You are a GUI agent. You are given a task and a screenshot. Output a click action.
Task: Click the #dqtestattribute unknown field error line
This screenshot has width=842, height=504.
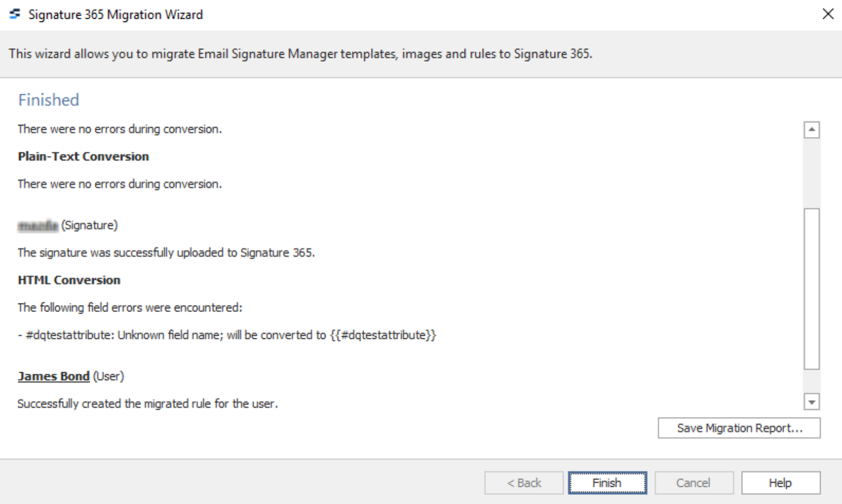click(x=227, y=335)
